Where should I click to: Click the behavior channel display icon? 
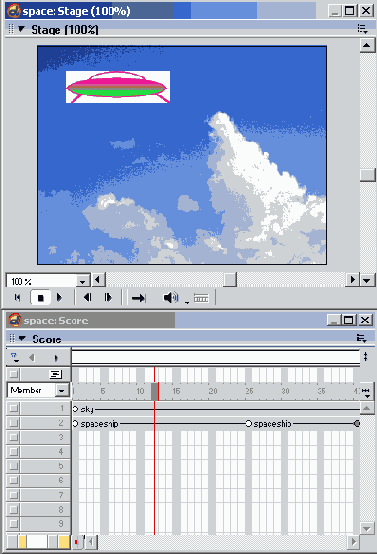[x=55, y=374]
